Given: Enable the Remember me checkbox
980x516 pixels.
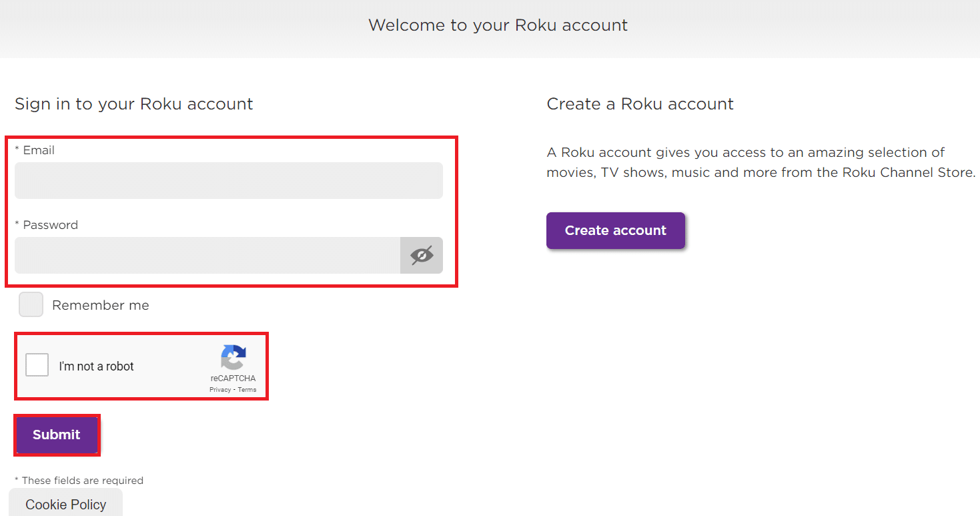Looking at the screenshot, I should [31, 304].
